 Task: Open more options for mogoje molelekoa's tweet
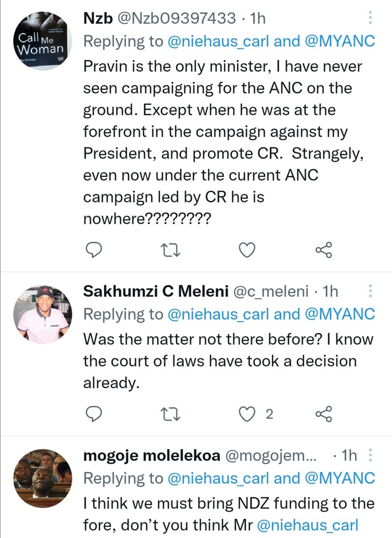pos(370,455)
